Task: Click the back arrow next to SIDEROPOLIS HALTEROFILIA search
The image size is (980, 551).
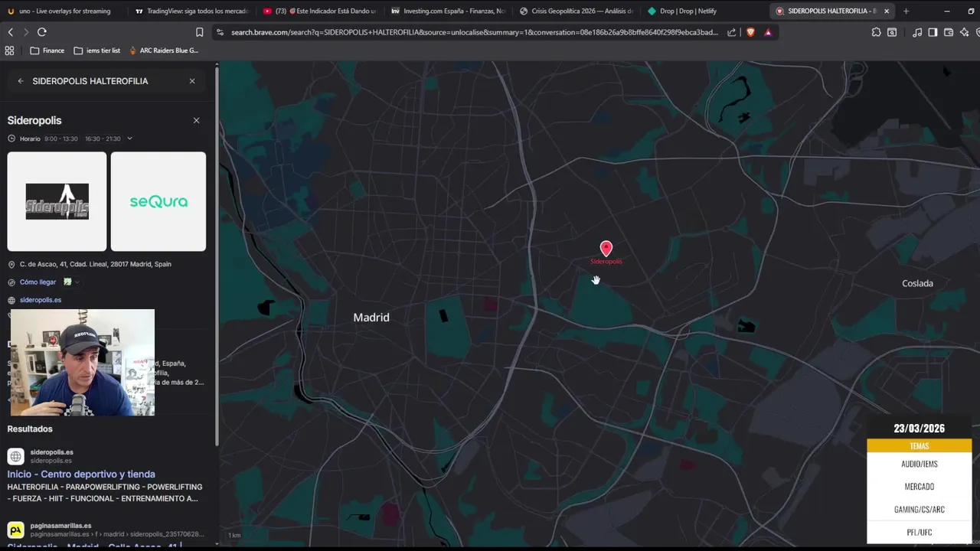Action: 21,81
